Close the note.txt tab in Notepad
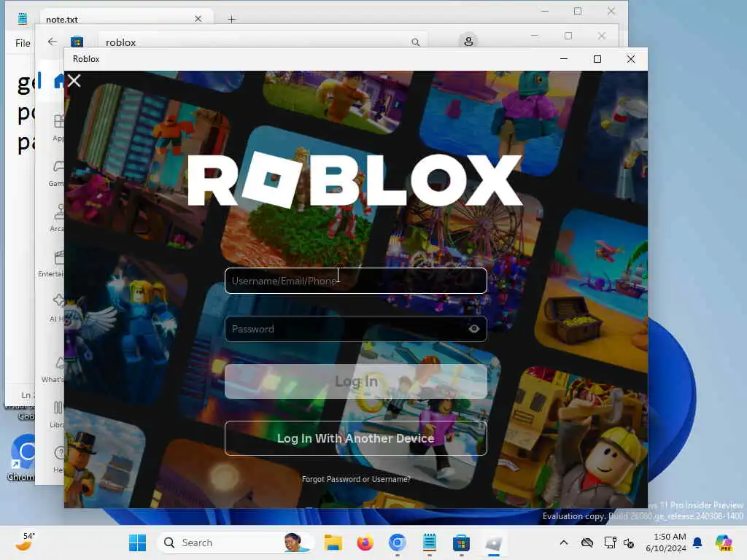This screenshot has height=560, width=747. tap(198, 19)
